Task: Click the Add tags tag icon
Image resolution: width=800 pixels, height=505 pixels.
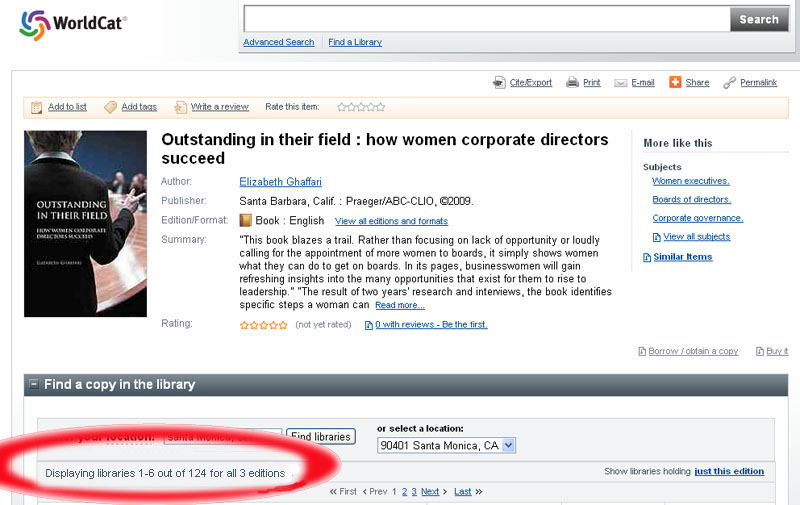Action: (x=110, y=107)
